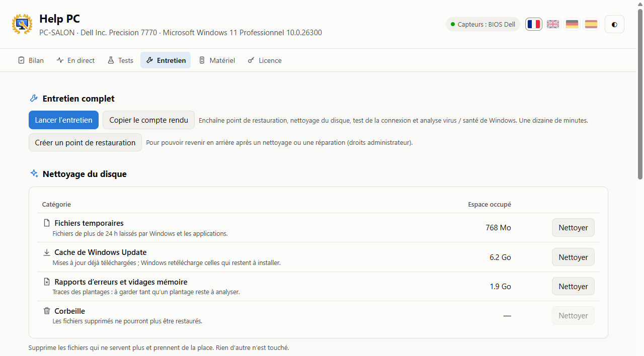
Task: Open the Bilan tab
Action: pyautogui.click(x=31, y=60)
